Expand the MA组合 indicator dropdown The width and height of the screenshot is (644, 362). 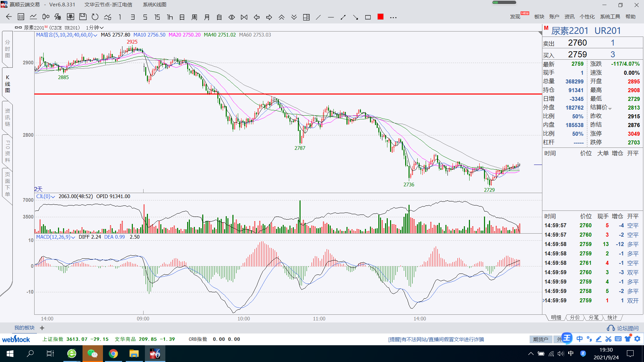point(95,35)
